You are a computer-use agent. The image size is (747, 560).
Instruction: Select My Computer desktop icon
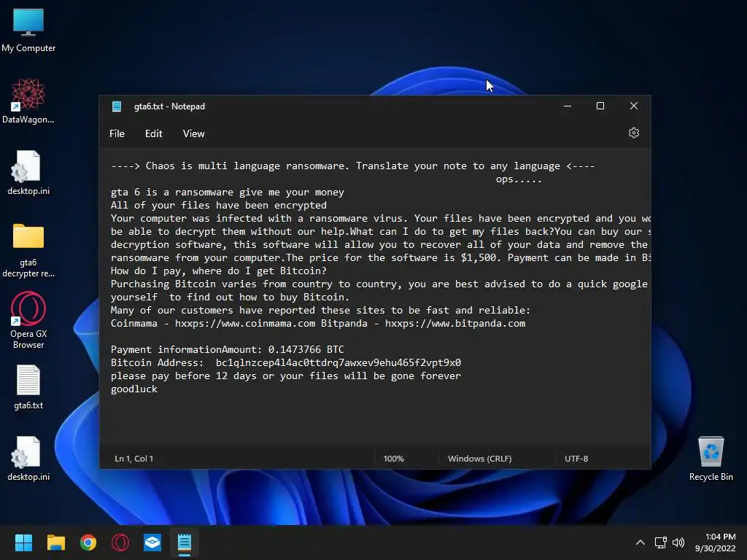(x=28, y=30)
